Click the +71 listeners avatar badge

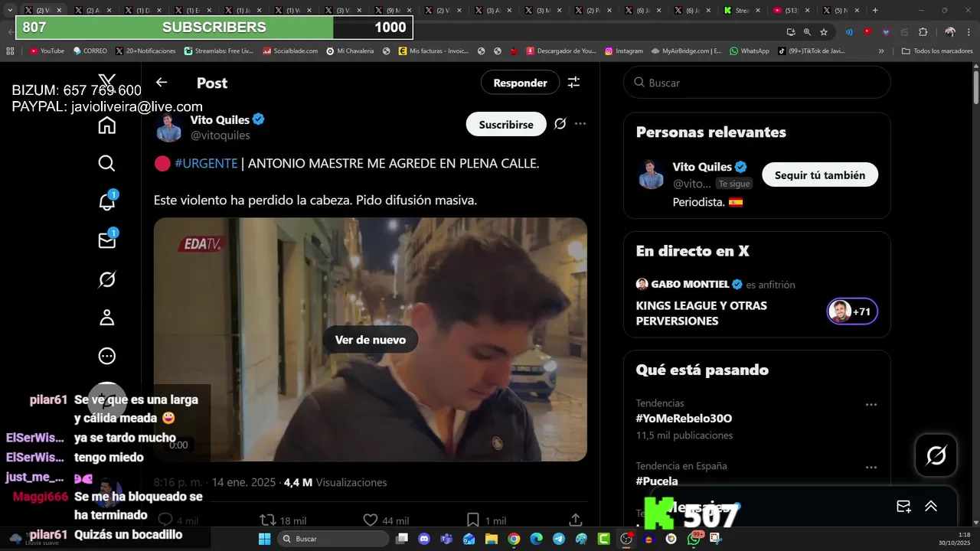[852, 311]
